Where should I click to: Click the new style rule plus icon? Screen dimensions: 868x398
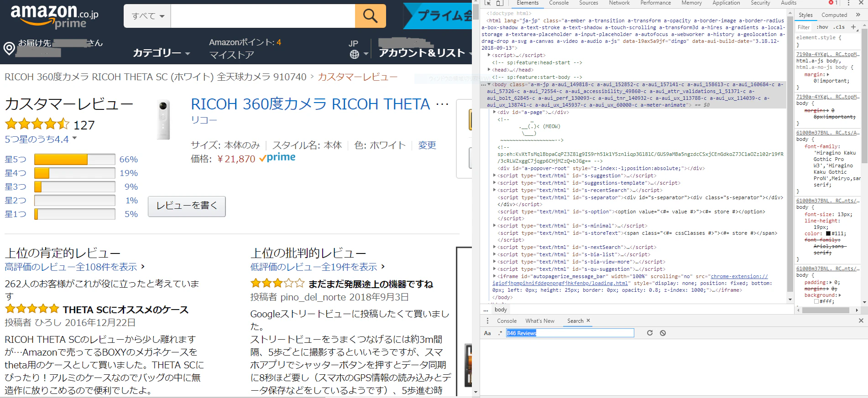click(x=853, y=27)
